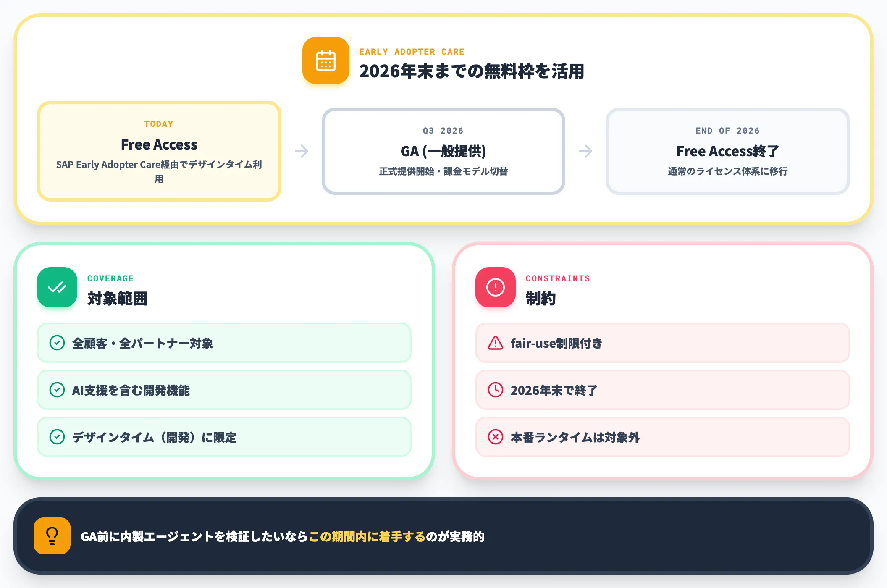
Task: Click the green double-check Coverage icon
Action: tap(57, 287)
